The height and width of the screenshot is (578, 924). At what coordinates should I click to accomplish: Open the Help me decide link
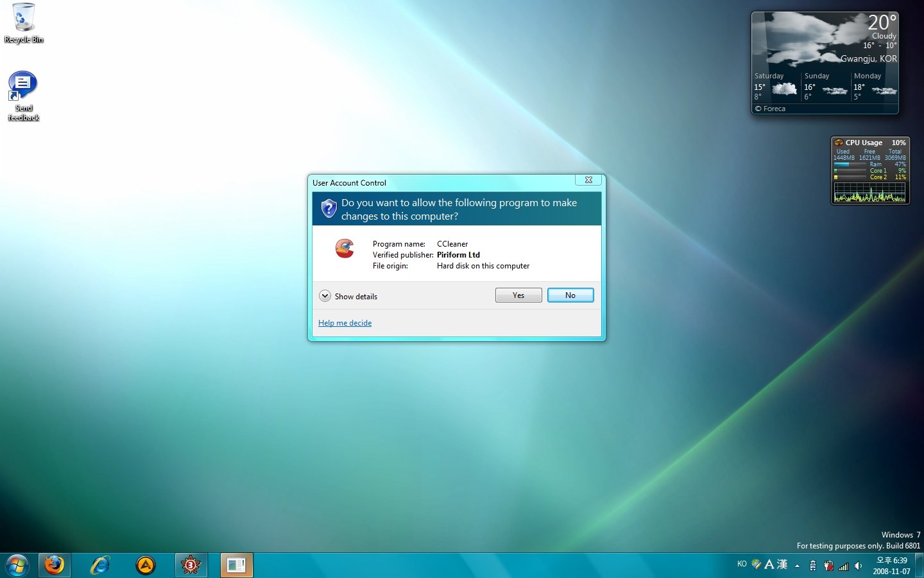[x=345, y=323]
